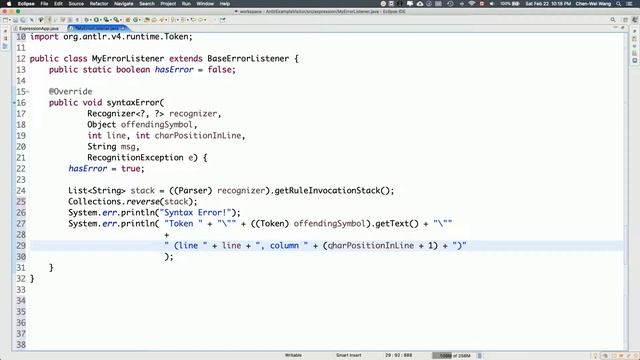The width and height of the screenshot is (640, 360).
Task: Open the Coverage dropdown arrow
Action: tap(111, 20)
